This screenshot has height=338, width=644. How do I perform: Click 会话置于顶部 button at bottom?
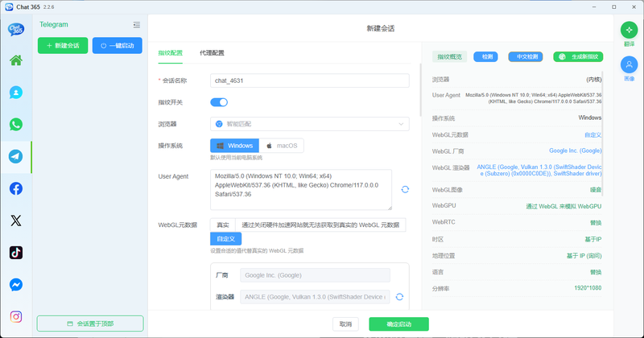(x=90, y=324)
